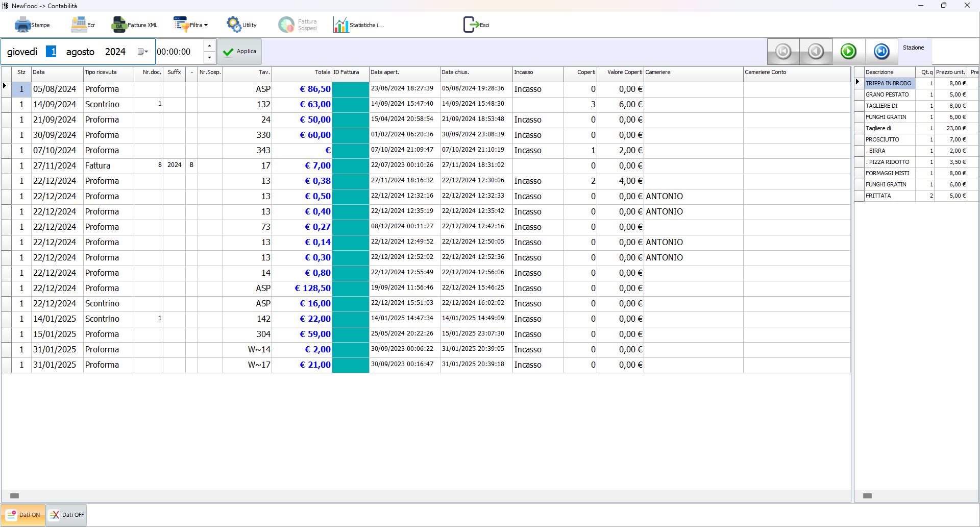
Task: Open Fattura Sospesi
Action: tap(298, 25)
